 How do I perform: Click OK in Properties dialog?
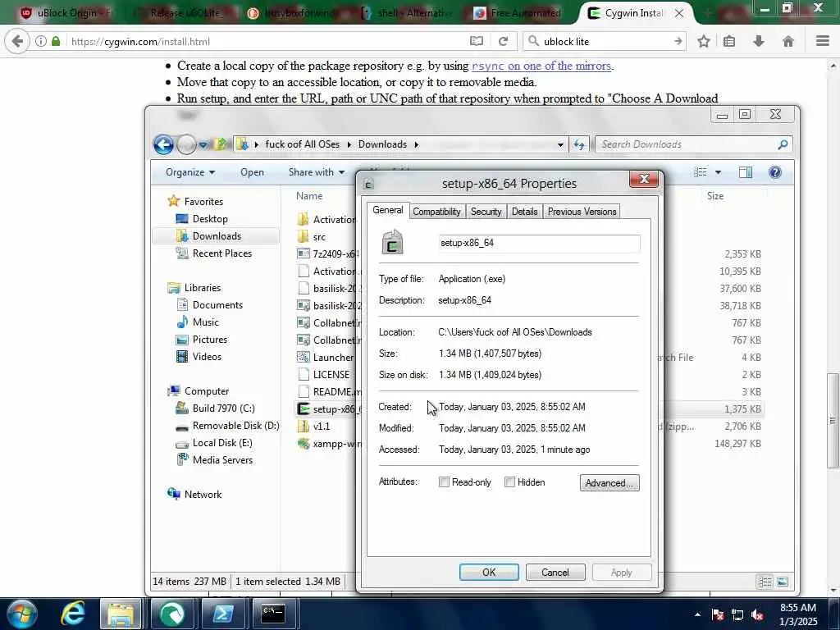489,572
